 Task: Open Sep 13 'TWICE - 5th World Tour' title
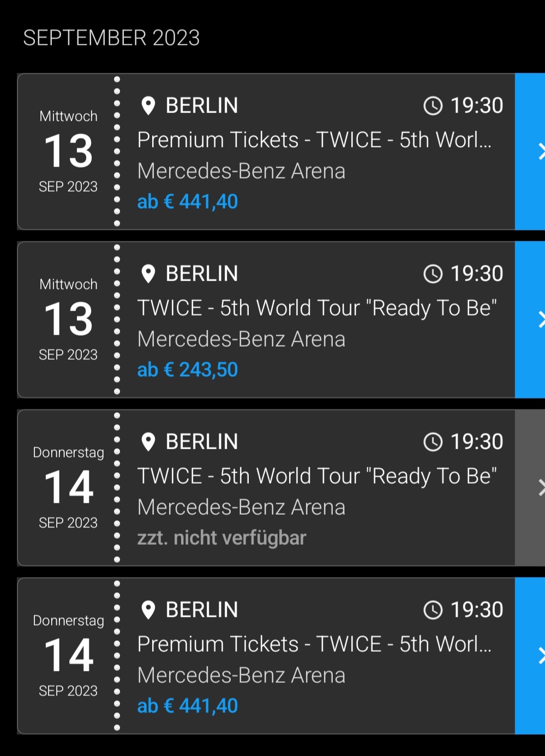point(317,308)
